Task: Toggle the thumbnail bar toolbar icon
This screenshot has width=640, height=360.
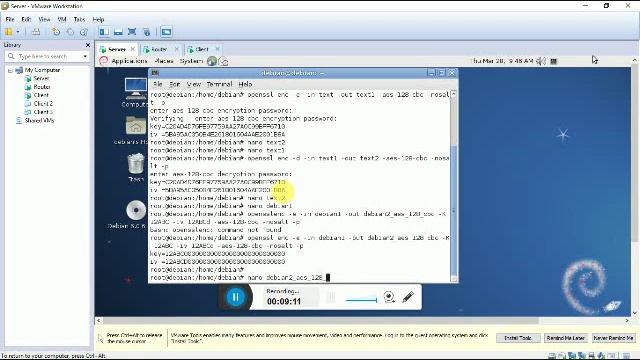Action: (x=118, y=32)
